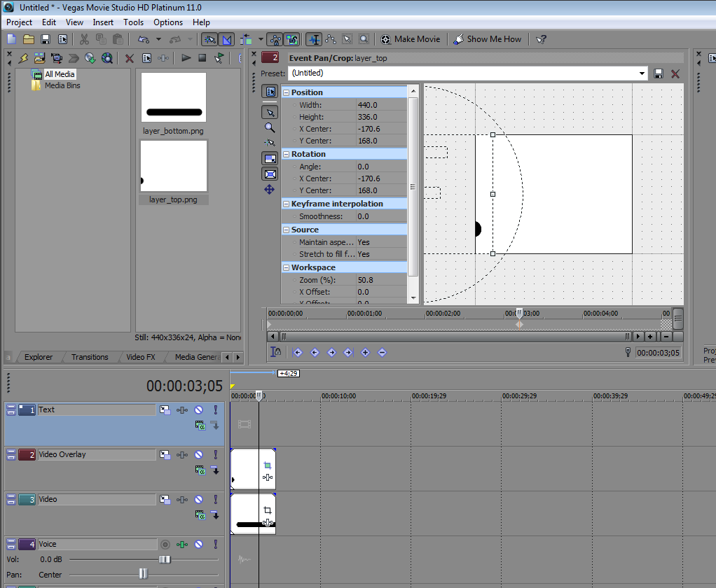Open the Tools menu
Viewport: 716px width, 588px height.
tap(133, 22)
